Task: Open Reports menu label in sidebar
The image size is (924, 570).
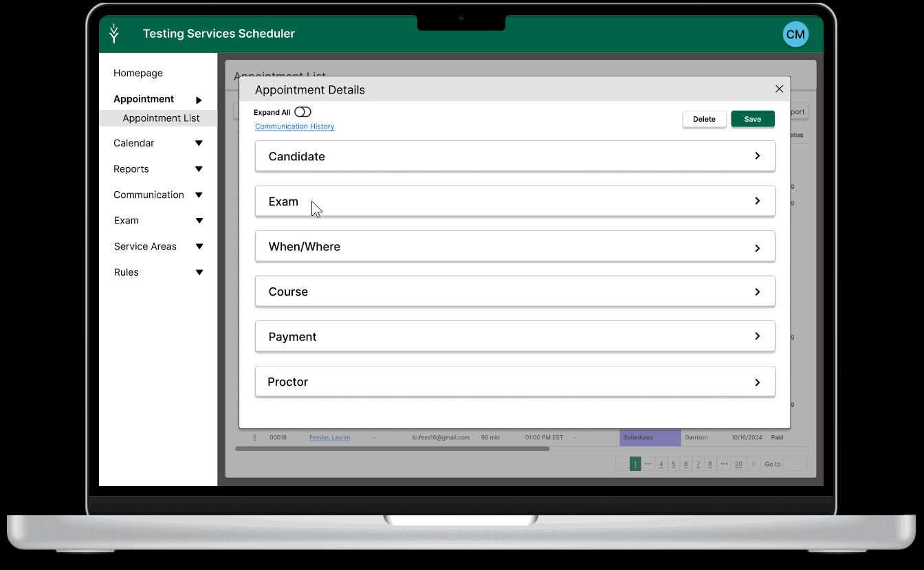Action: pos(131,169)
